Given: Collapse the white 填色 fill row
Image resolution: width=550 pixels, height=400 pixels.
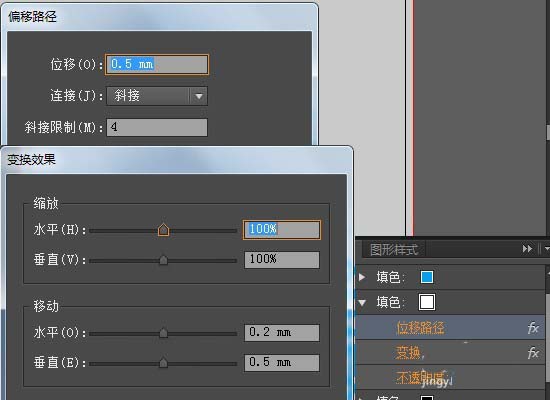Looking at the screenshot, I should click(x=362, y=302).
